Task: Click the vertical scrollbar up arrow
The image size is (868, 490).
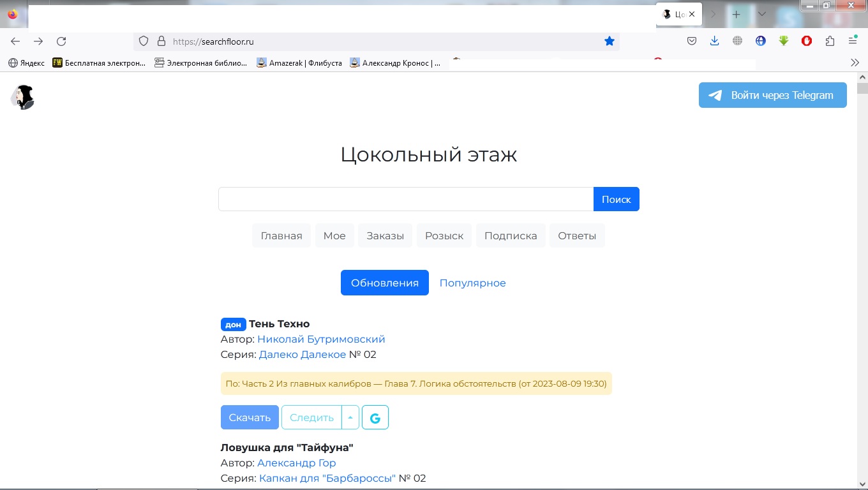Action: click(862, 77)
